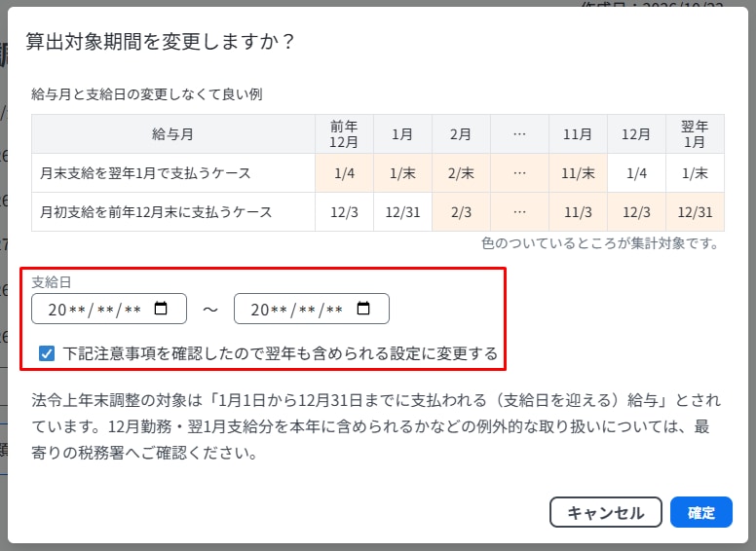This screenshot has width=756, height=551.
Task: Click the 翌年1月 column header
Action: point(695,134)
